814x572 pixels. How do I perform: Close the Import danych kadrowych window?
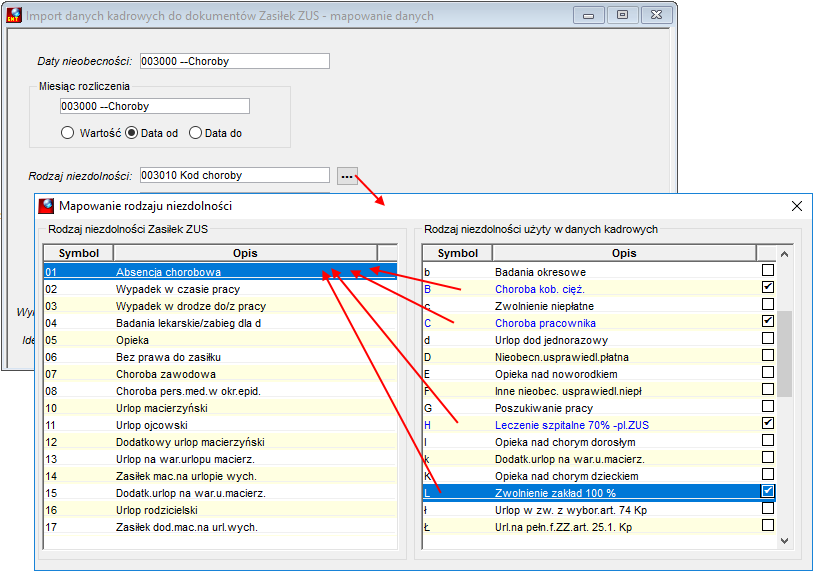click(x=657, y=15)
